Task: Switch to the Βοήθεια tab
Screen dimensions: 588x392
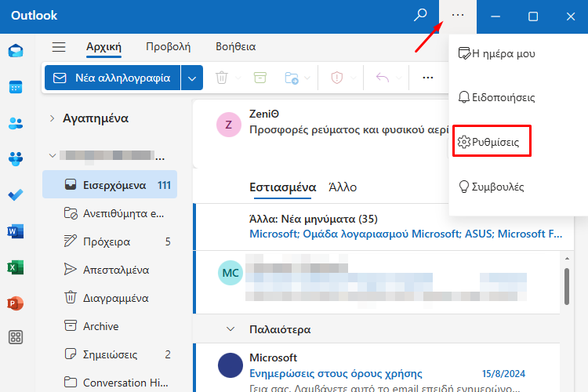Action: [x=235, y=47]
